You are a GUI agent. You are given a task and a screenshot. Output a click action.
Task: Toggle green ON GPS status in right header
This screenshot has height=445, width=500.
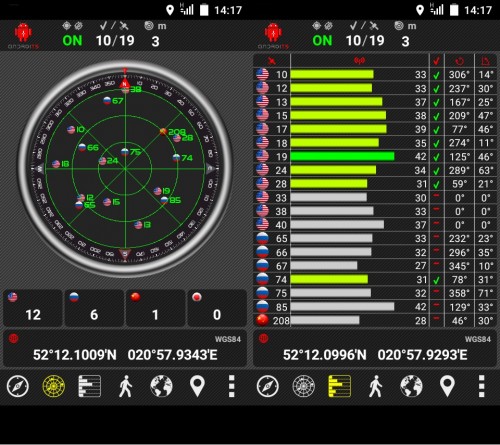(x=322, y=41)
